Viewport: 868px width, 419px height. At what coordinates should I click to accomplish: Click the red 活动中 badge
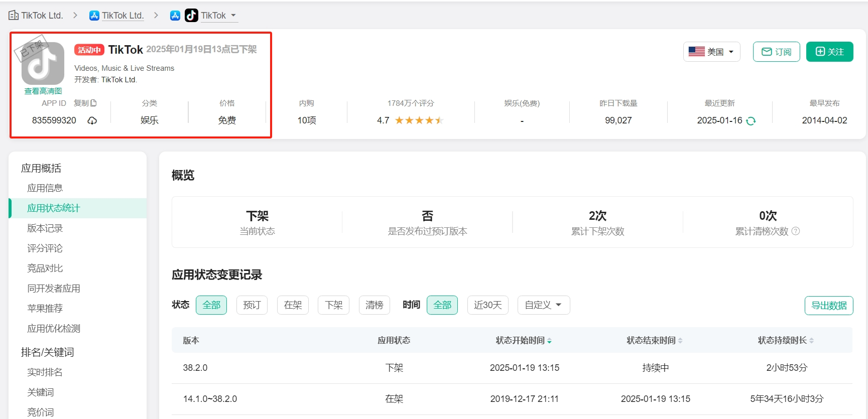point(89,50)
